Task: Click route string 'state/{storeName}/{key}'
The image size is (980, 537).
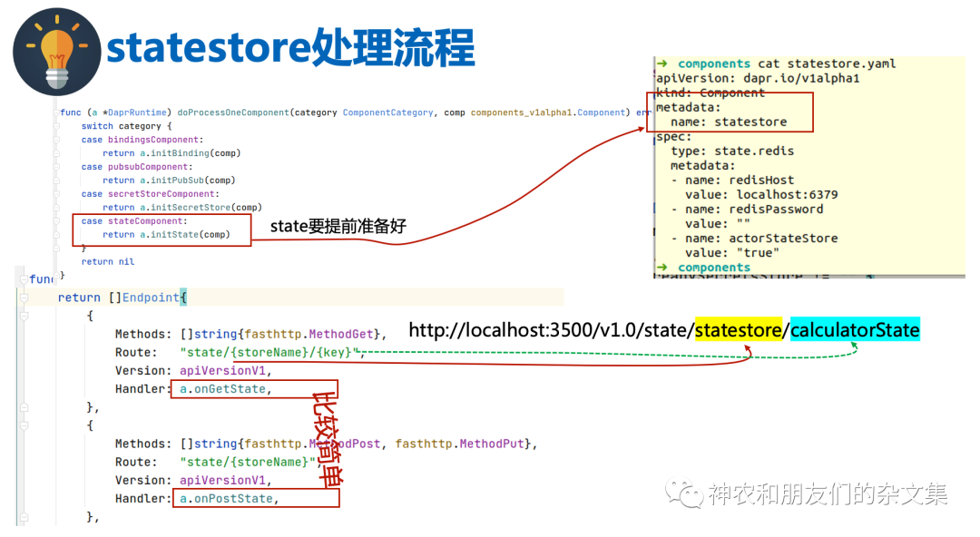Action: click(x=269, y=353)
